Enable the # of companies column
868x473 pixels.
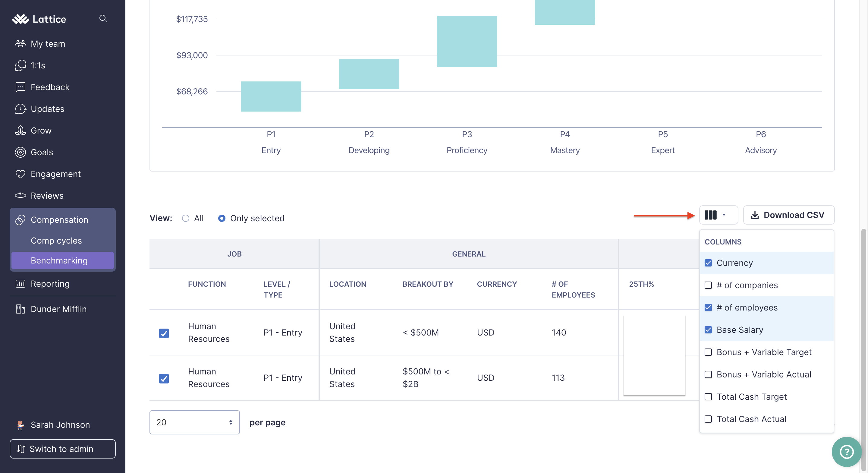click(708, 285)
